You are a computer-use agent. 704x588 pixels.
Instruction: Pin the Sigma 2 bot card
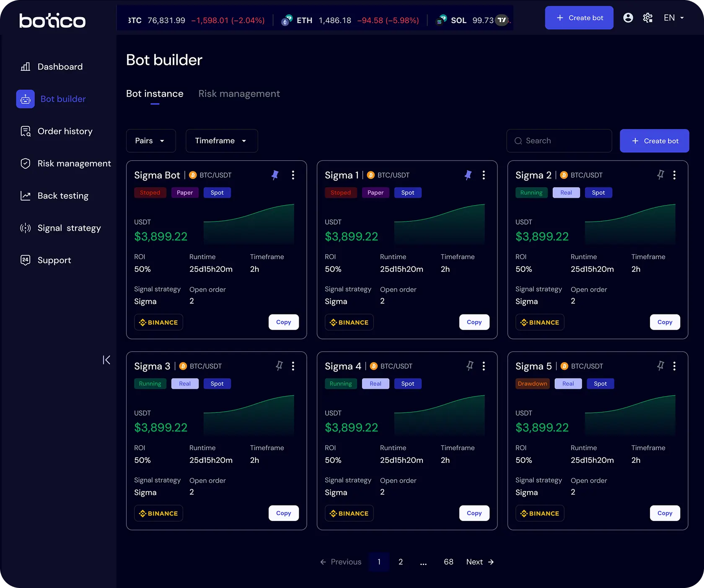tap(660, 175)
